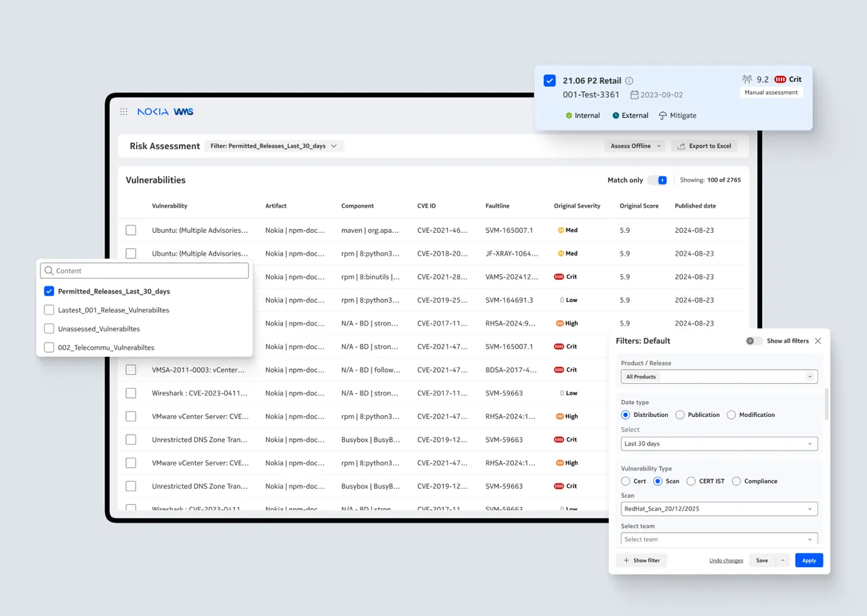Click the Export to Excel button
The height and width of the screenshot is (616, 867).
pyautogui.click(x=704, y=146)
